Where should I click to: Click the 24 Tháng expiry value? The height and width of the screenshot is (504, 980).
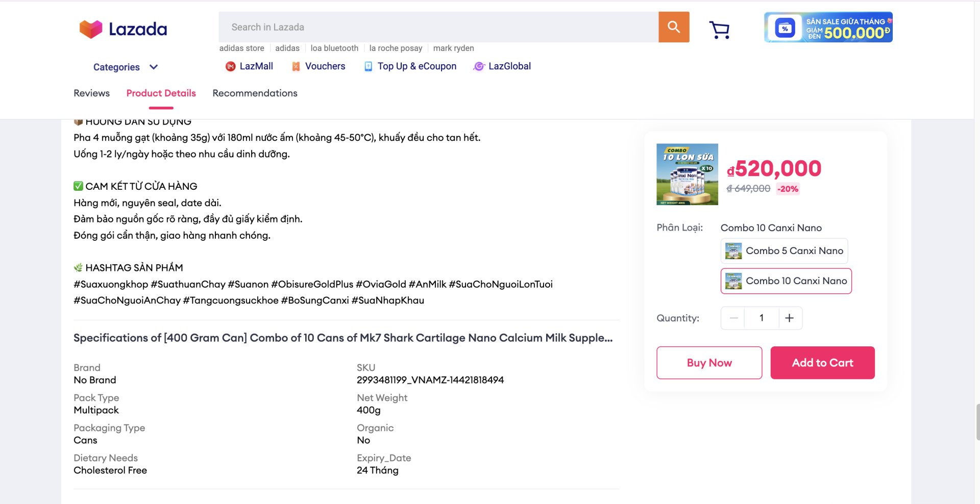point(378,470)
